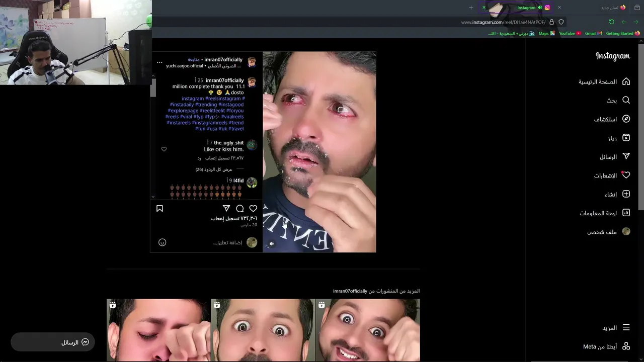The height and width of the screenshot is (362, 644).
Task: Open tracking protection shield icon
Action: click(x=561, y=22)
